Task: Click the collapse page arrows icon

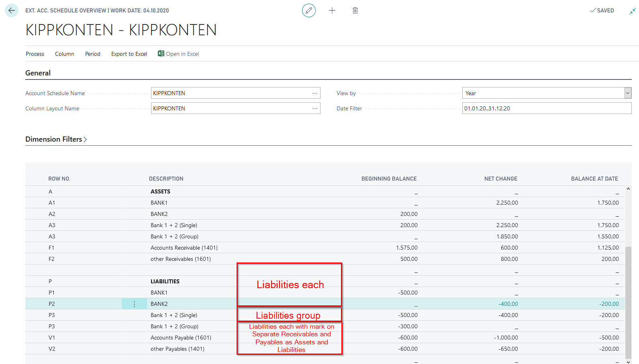Action: coord(632,11)
